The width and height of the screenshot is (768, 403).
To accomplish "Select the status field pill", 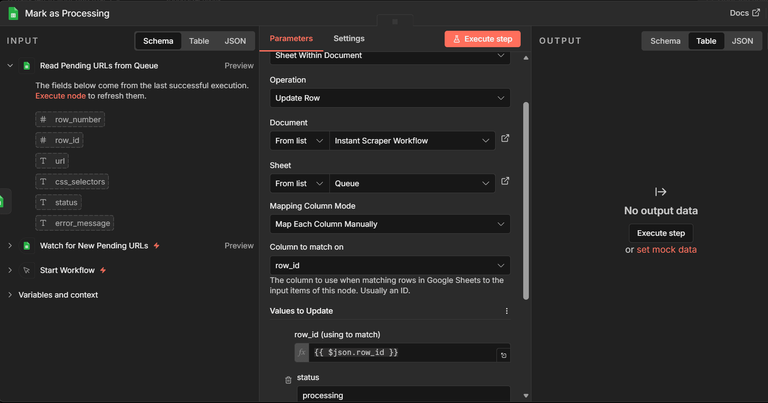I will coord(58,202).
